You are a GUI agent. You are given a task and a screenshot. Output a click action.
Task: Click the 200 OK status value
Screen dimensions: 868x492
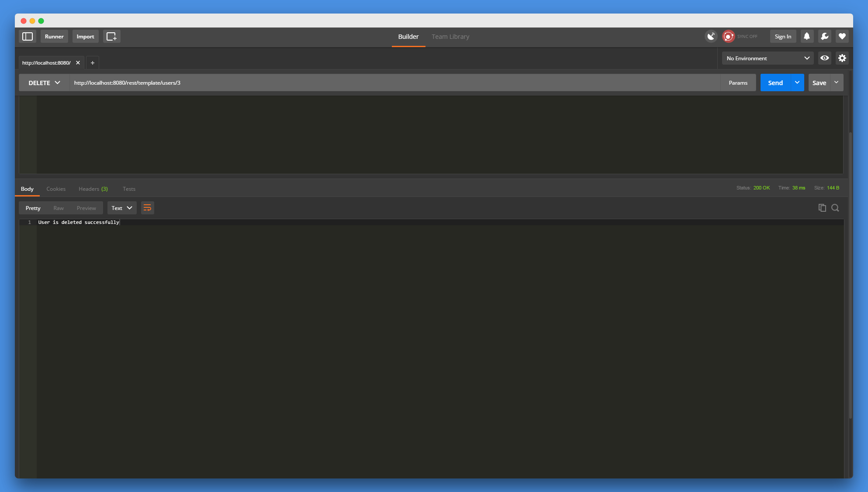tap(761, 188)
